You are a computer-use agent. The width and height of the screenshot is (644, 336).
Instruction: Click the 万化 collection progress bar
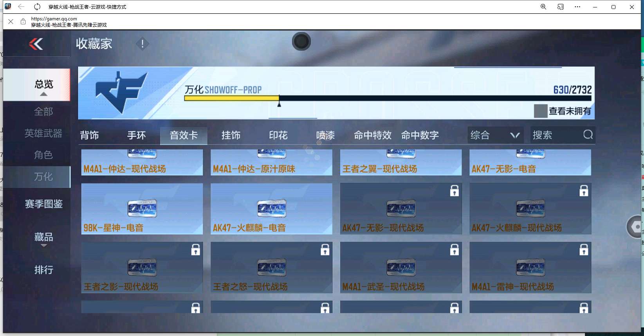pos(388,98)
